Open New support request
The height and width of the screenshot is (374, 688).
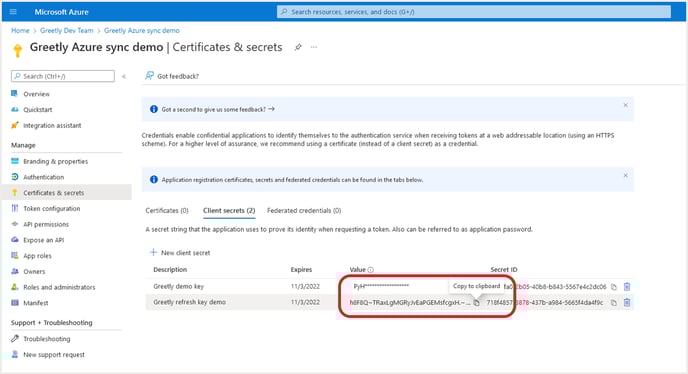[54, 355]
